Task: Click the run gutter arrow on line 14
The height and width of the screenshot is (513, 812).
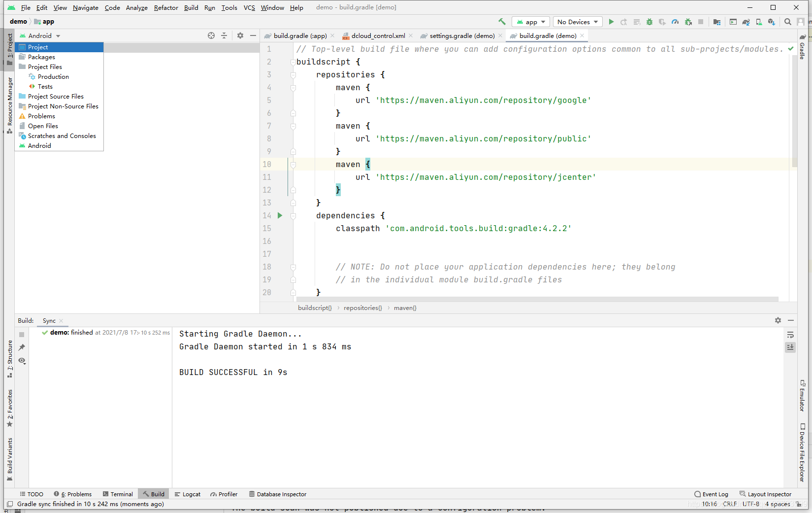Action: pos(280,215)
